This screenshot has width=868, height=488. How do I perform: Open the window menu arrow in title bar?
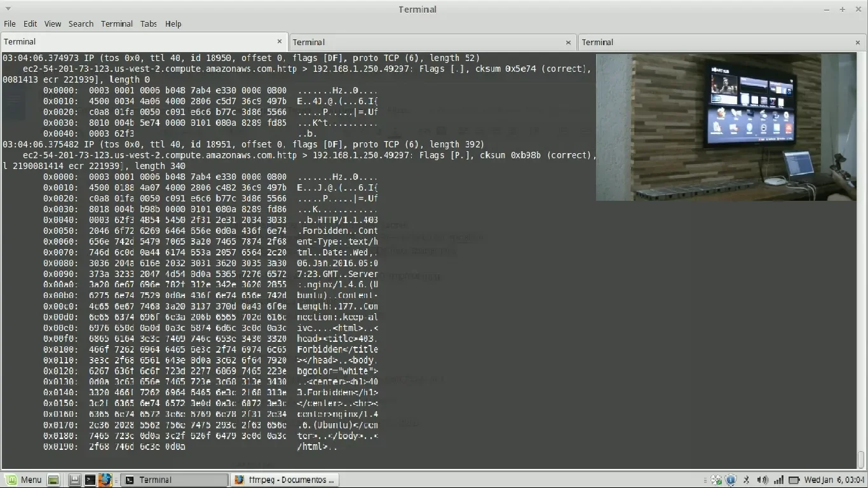[x=8, y=9]
